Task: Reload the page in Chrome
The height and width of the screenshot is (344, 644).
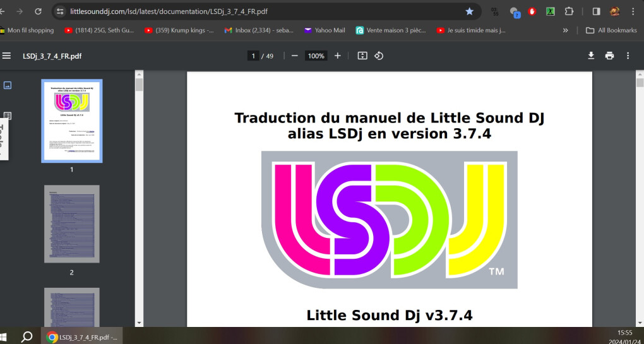Action: tap(38, 11)
